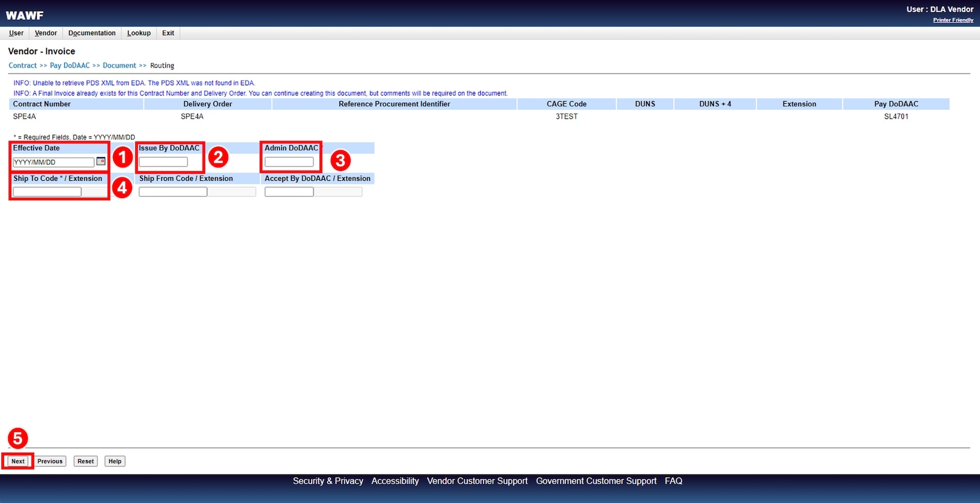Click the Extension column header
The height and width of the screenshot is (503, 980).
[799, 104]
